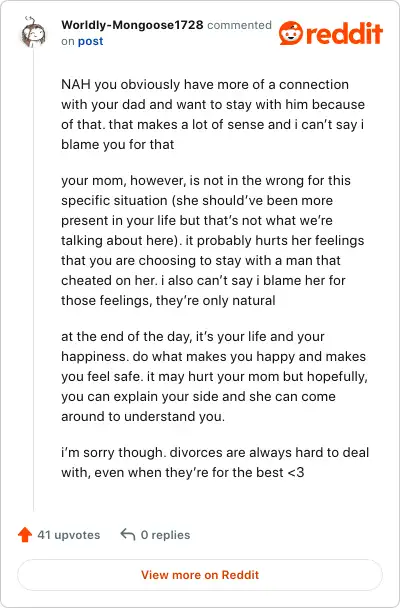
Task: Click the line starting "at the end of the day"
Action: [193, 337]
